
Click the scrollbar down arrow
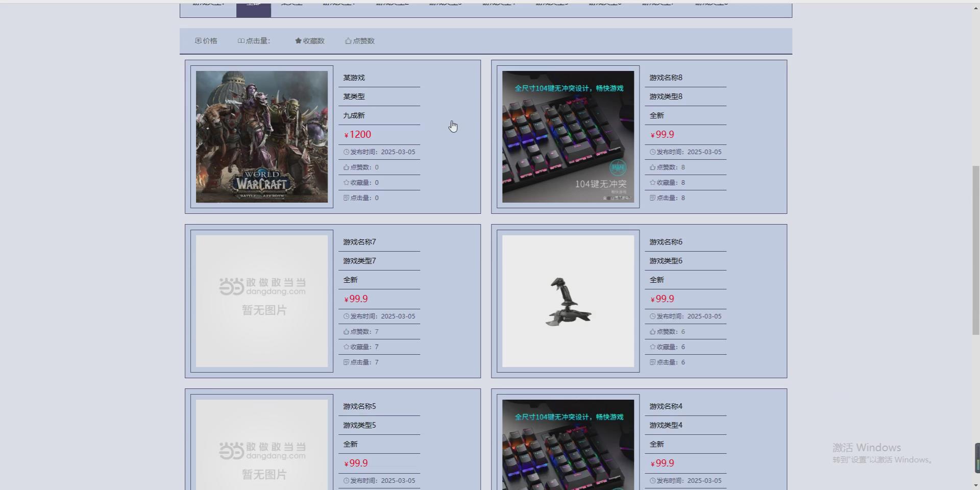976,485
